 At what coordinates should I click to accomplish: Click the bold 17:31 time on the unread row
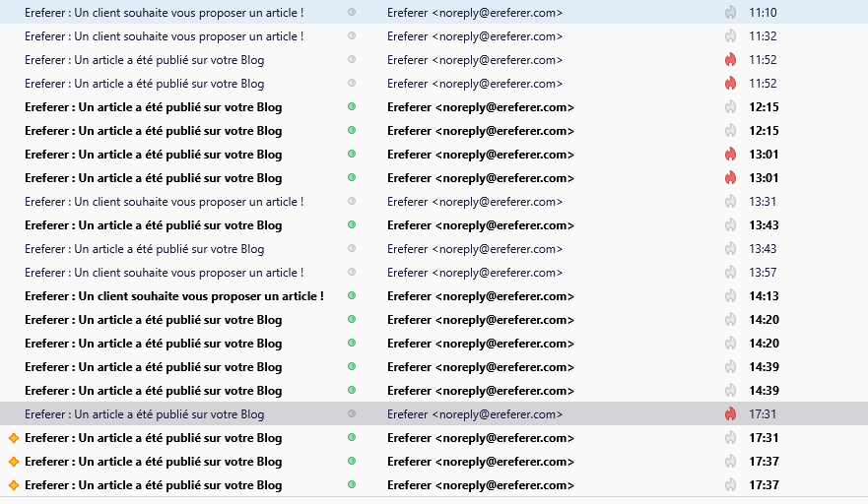pos(764,438)
